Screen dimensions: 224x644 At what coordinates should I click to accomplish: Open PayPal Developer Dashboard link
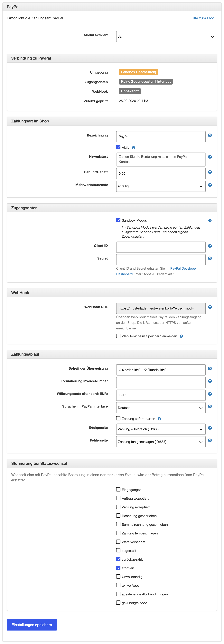183,268
